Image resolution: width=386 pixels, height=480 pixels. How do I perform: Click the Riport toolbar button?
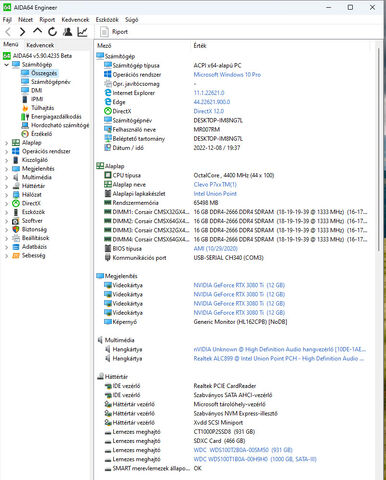[114, 32]
